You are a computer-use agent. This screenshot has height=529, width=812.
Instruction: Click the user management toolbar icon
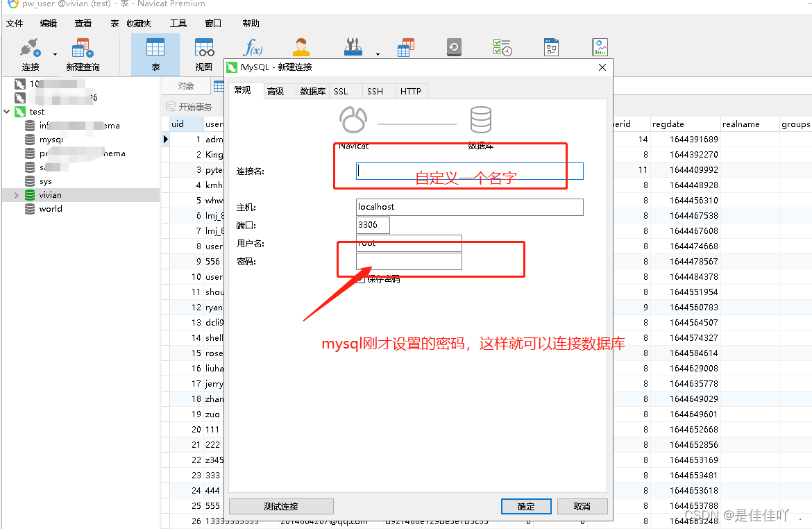coord(301,47)
